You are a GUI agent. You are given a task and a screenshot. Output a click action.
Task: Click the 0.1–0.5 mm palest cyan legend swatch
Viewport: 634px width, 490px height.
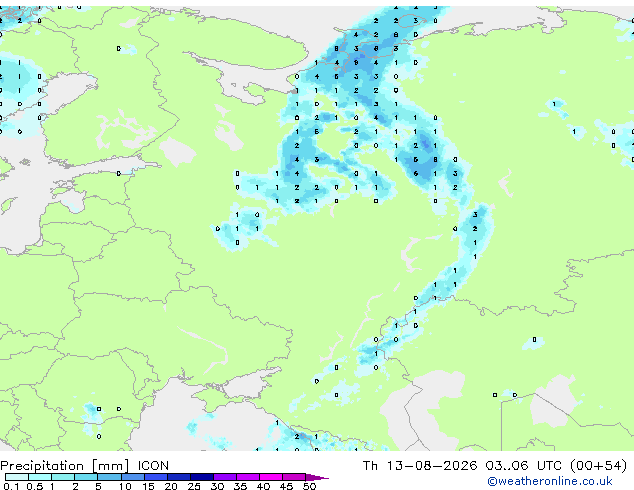(x=17, y=477)
